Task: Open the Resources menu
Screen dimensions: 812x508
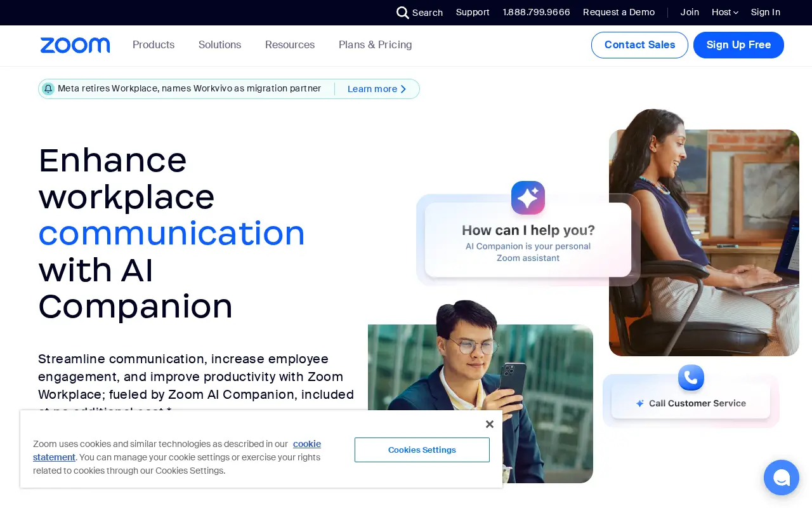Action: pos(290,45)
